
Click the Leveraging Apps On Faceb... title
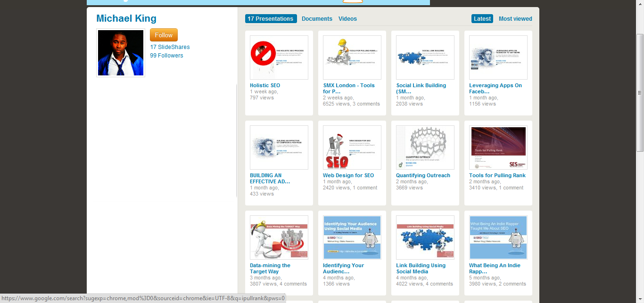pos(495,89)
